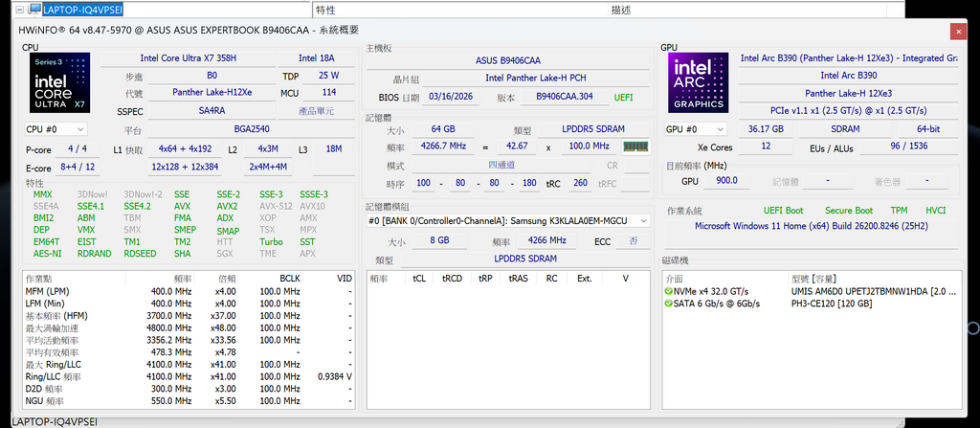The height and width of the screenshot is (428, 980).
Task: Click the PCIe v1.1 x1 GPU bus field
Action: (848, 110)
